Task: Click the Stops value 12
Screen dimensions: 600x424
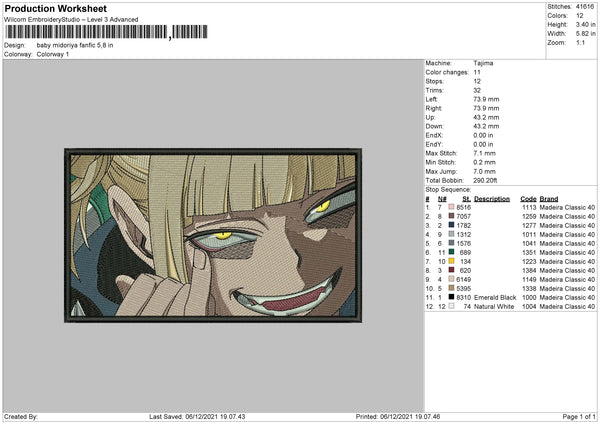Action: [x=477, y=81]
